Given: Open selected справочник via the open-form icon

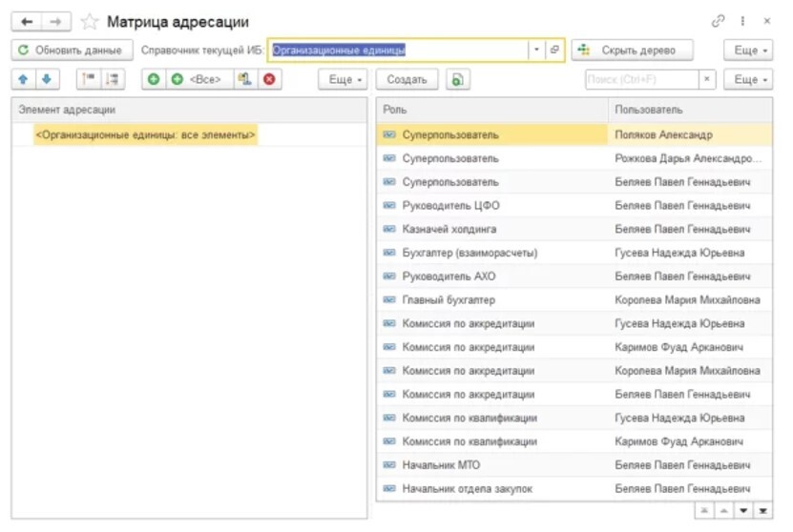Looking at the screenshot, I should tap(554, 50).
